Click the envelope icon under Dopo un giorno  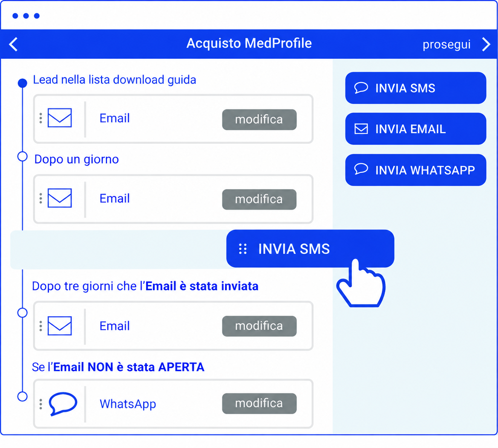(x=60, y=198)
